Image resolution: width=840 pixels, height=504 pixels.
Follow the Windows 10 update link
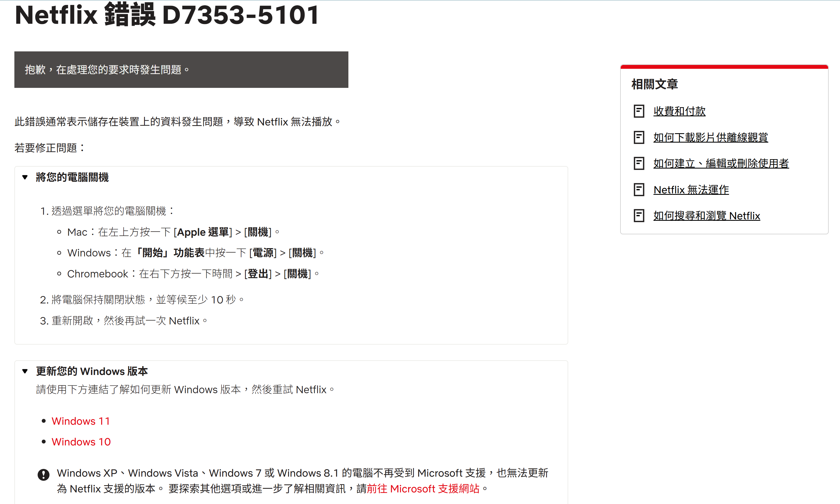tap(81, 442)
